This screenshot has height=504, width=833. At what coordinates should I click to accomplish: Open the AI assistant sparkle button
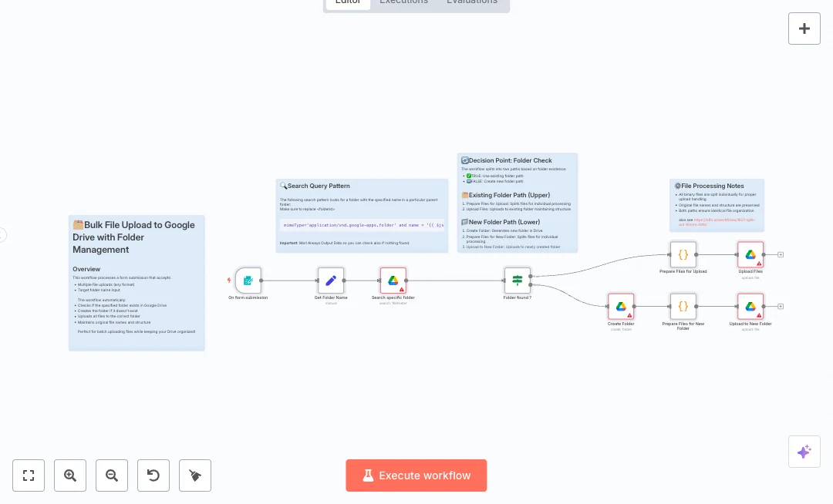click(804, 452)
